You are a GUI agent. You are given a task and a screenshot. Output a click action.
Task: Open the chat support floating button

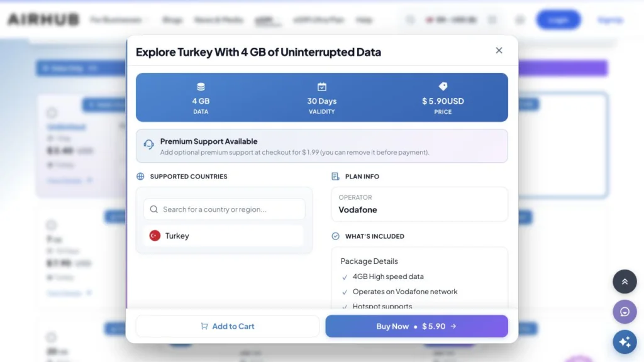[x=625, y=312]
